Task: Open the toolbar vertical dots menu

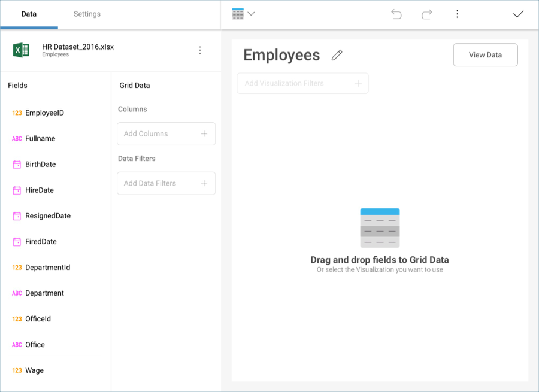Action: point(457,14)
